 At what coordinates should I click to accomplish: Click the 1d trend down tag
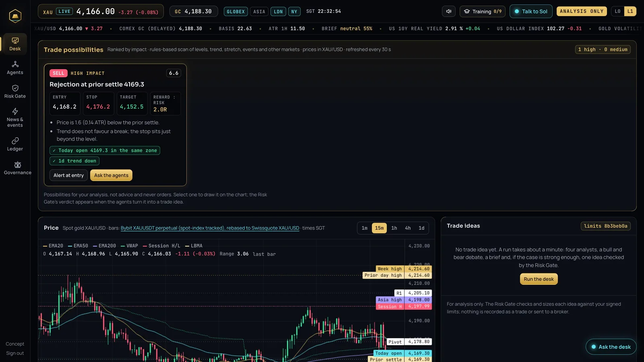click(74, 161)
